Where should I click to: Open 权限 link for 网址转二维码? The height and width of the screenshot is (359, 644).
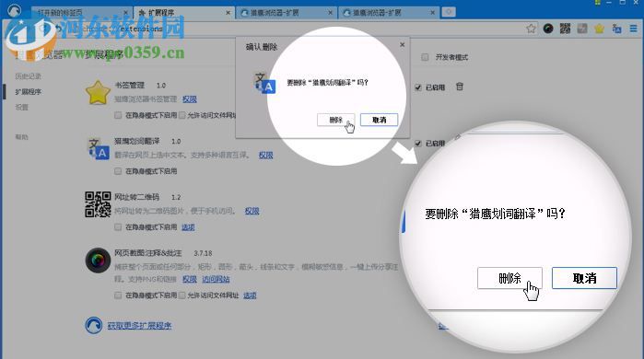[x=252, y=211]
